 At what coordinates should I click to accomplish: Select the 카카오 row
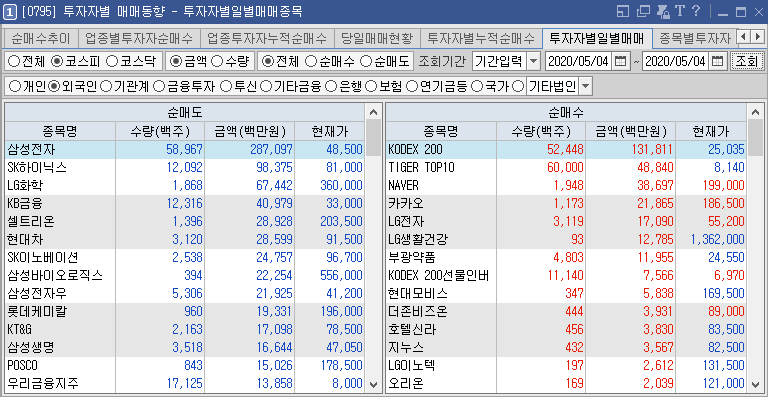[x=566, y=203]
